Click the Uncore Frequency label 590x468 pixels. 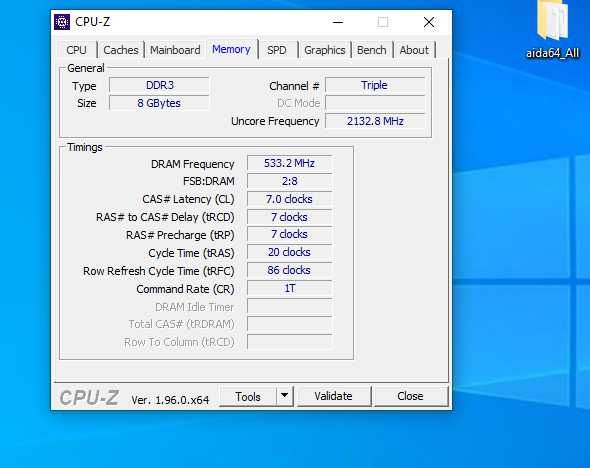point(275,122)
